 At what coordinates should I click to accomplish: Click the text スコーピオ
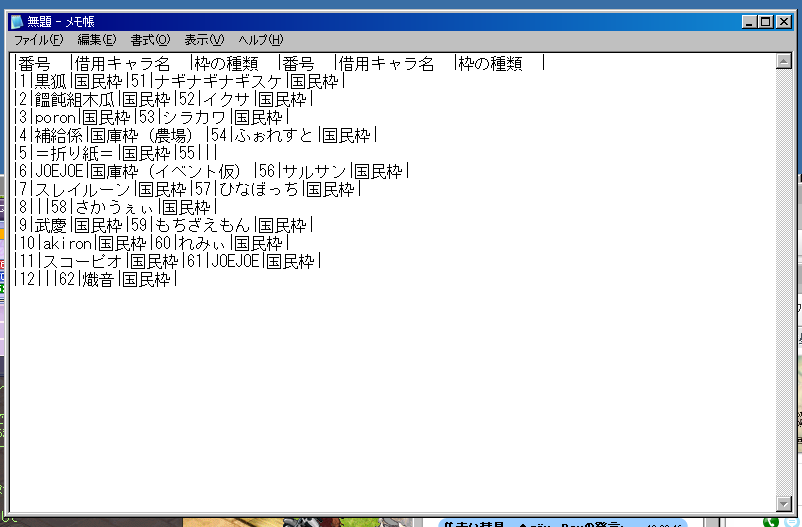coord(83,261)
